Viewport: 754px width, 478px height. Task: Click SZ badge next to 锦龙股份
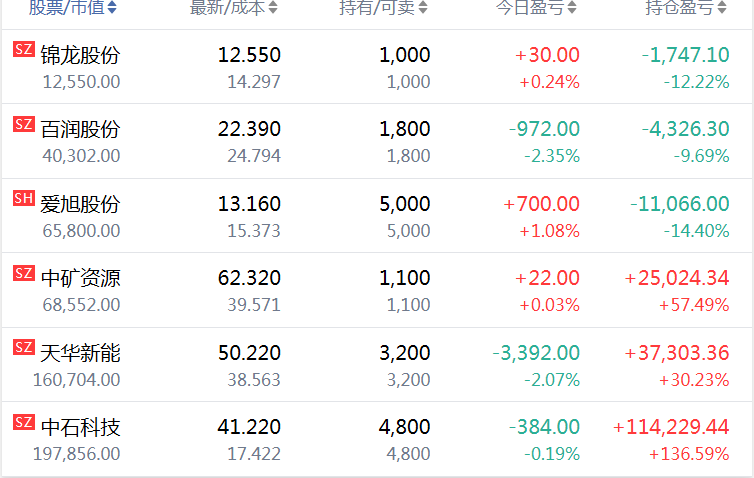(23, 50)
